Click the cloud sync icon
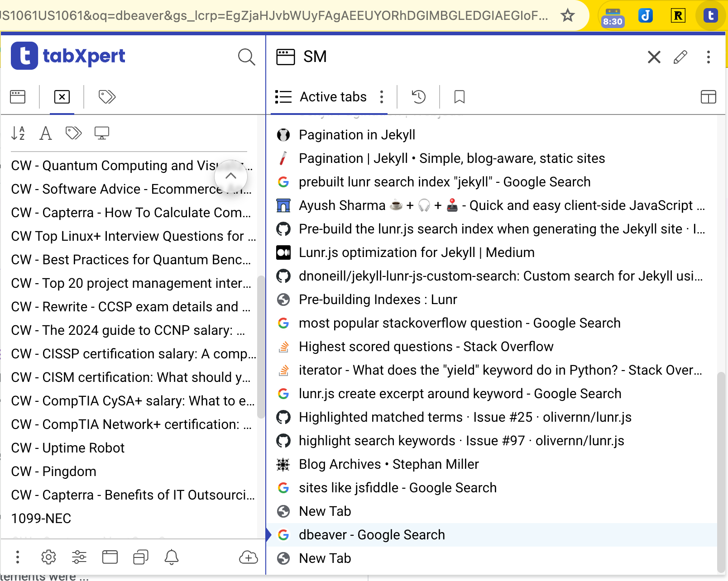 click(248, 557)
